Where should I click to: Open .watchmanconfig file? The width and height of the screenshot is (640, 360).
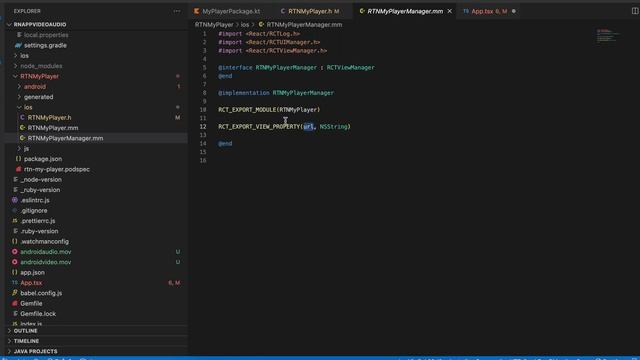[44, 241]
